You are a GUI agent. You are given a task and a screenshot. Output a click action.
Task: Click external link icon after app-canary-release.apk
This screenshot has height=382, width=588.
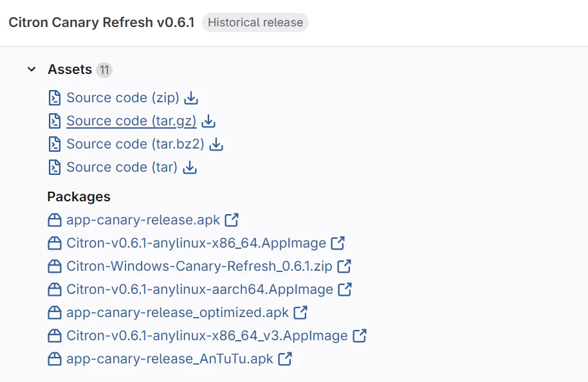(x=232, y=220)
